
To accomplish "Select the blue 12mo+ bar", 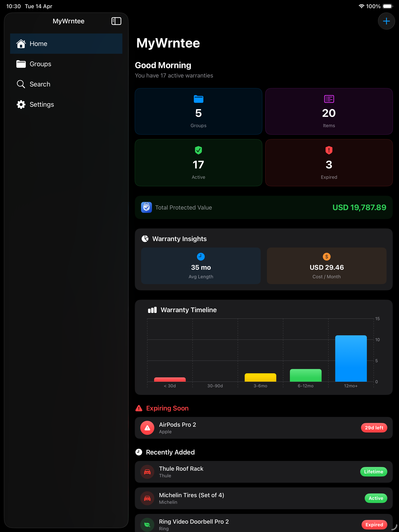I will pos(351,358).
